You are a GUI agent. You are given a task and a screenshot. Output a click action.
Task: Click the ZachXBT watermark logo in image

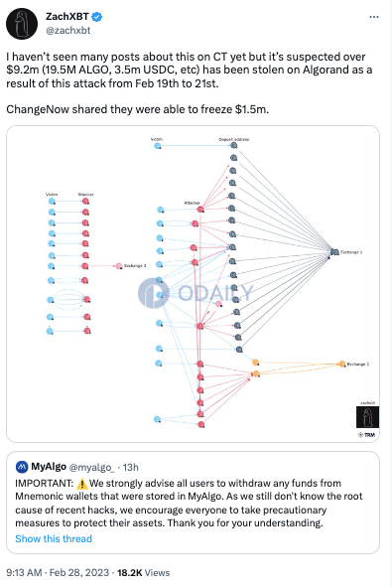coord(367,417)
